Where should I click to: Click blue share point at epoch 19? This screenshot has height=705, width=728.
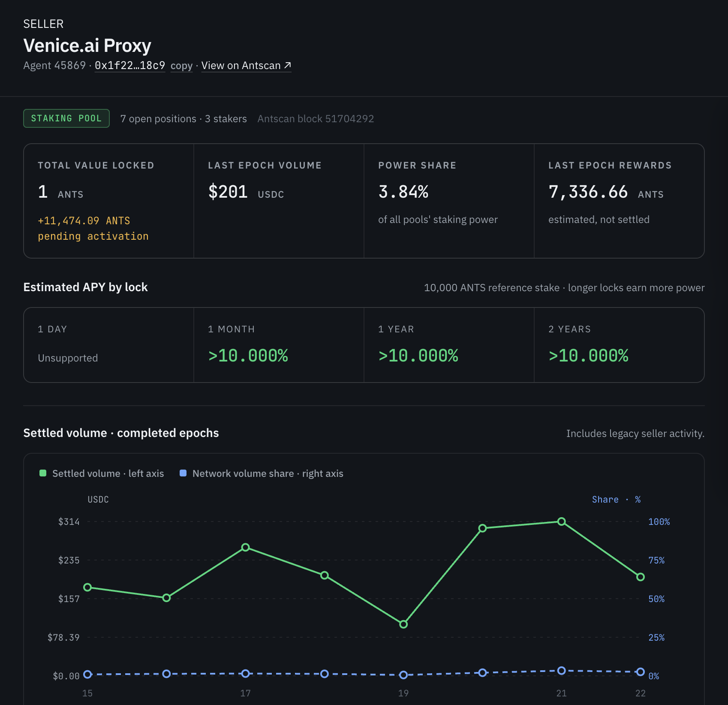[403, 675]
